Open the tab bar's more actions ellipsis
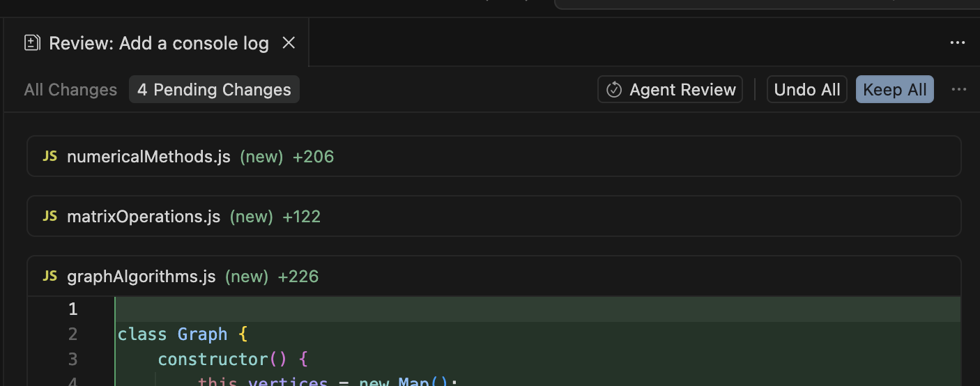Screen dimensions: 980x386 (x=958, y=43)
